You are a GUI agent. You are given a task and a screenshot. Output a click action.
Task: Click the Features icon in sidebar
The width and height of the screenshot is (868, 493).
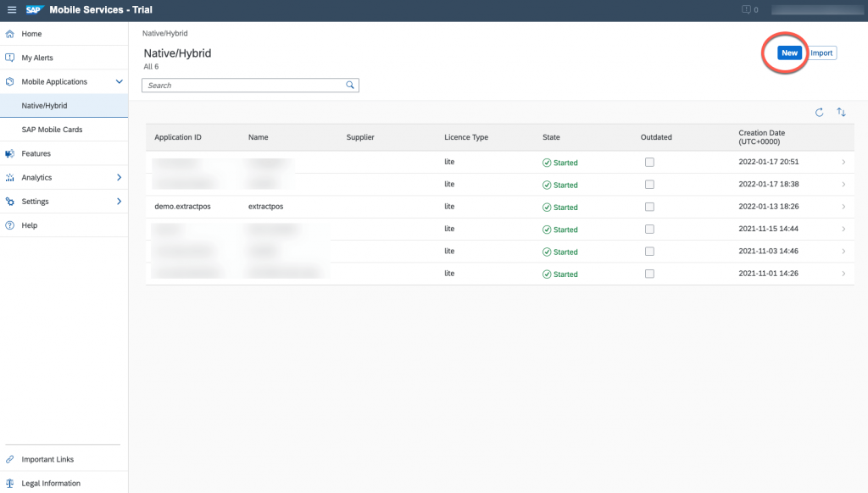click(10, 153)
